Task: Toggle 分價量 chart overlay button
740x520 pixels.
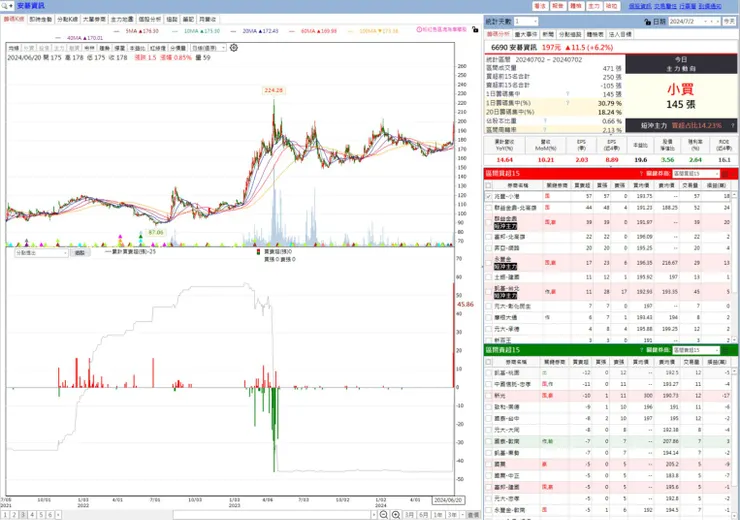Action: pyautogui.click(x=178, y=48)
